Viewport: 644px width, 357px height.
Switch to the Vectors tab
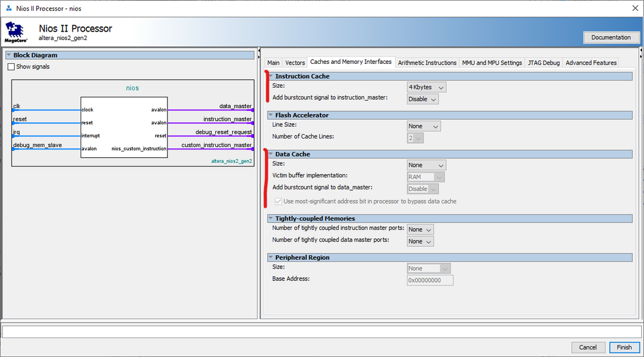click(295, 63)
